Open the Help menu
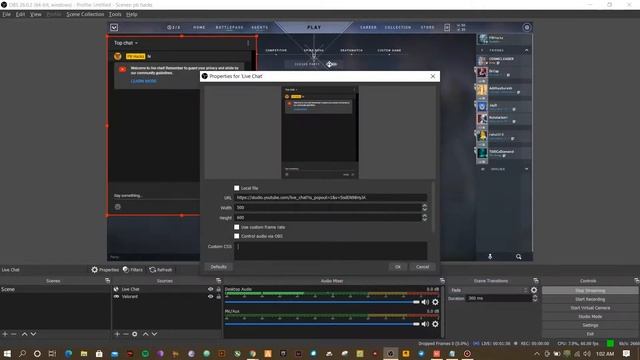The image size is (640, 360). click(x=131, y=14)
